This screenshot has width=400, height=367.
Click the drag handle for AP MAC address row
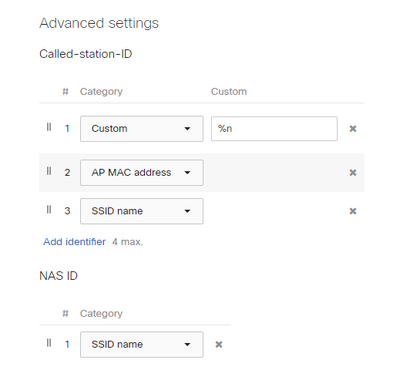pos(49,171)
